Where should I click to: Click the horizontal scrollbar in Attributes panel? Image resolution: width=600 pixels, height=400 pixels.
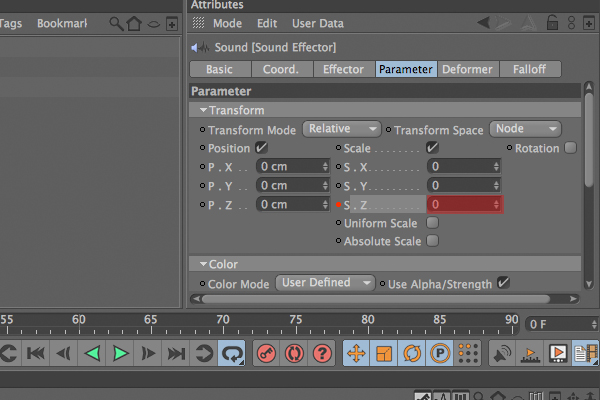coord(377,299)
